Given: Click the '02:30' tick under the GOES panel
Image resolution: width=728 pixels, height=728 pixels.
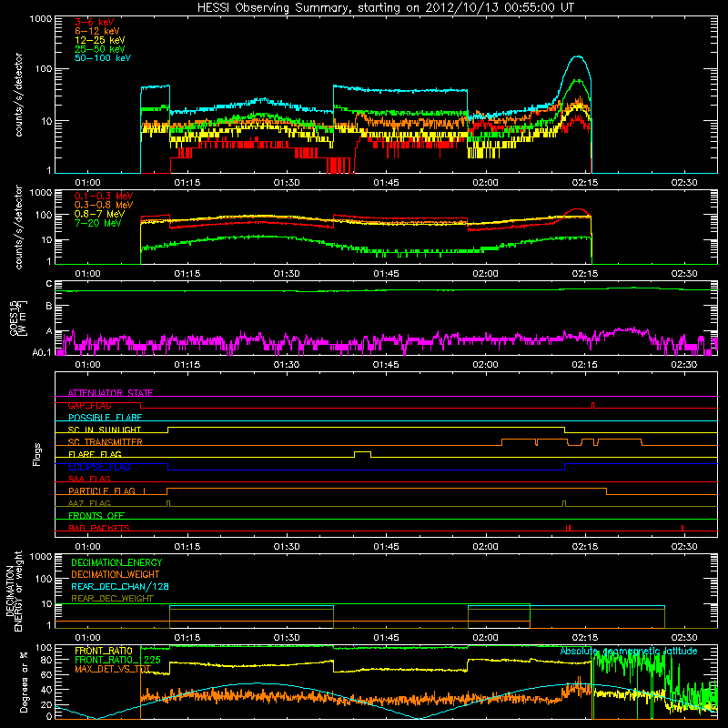Looking at the screenshot, I should pos(684,365).
